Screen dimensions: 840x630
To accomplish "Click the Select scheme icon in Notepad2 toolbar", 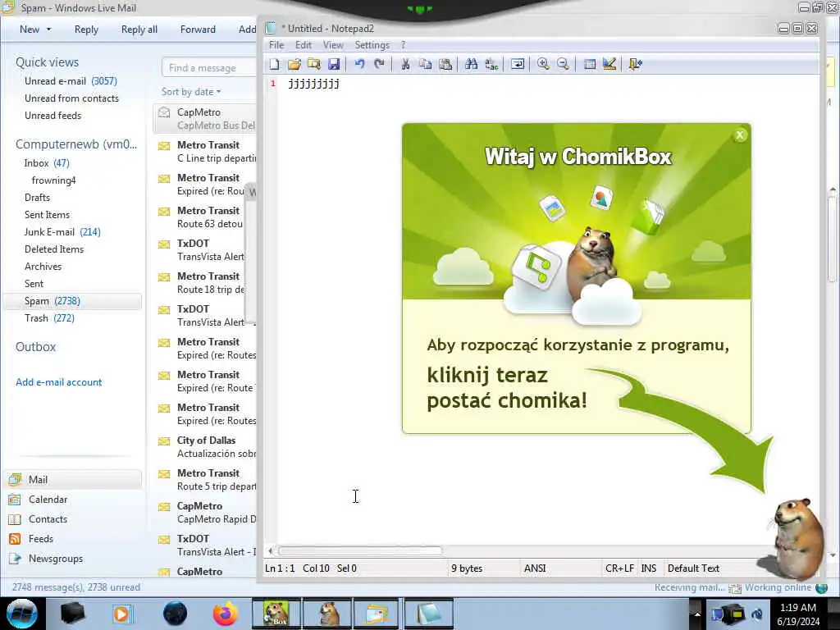I will pos(589,64).
